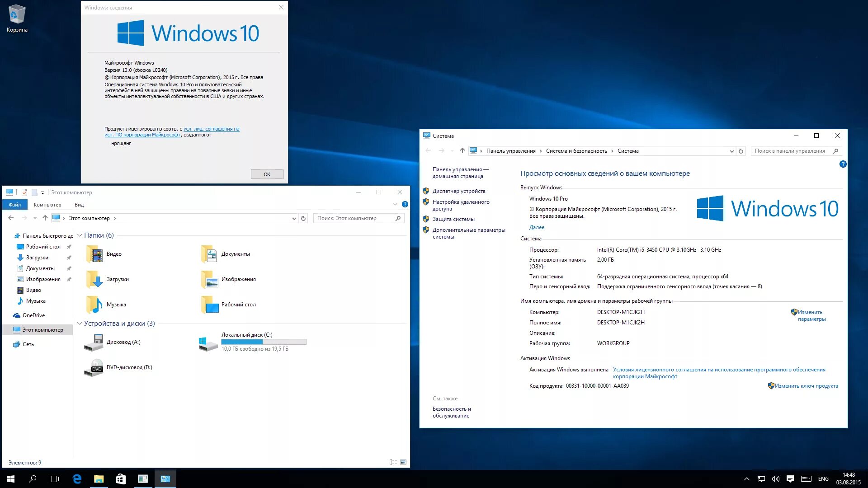868x488 pixels.
Task: Open the Local Disk (C:) drive icon
Action: point(208,343)
